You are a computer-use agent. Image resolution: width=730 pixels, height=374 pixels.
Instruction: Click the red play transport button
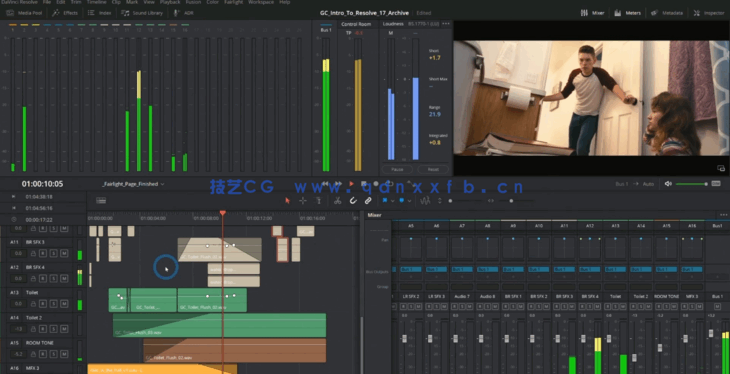coord(351,184)
